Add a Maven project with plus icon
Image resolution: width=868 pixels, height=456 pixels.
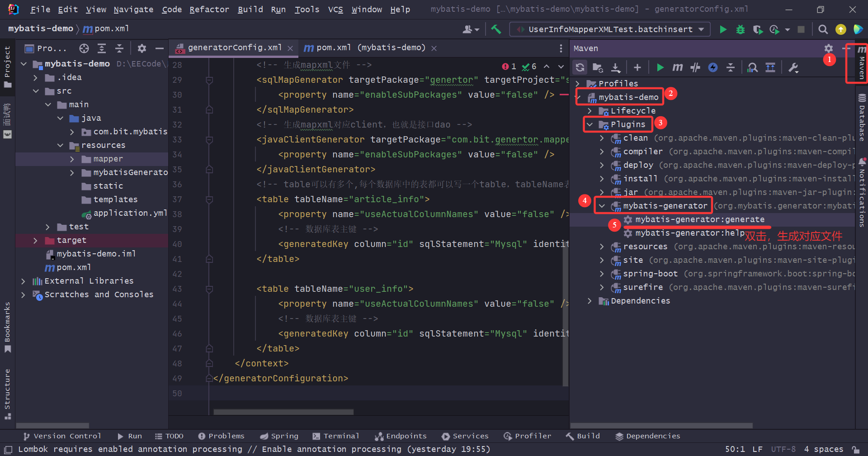[x=637, y=67]
